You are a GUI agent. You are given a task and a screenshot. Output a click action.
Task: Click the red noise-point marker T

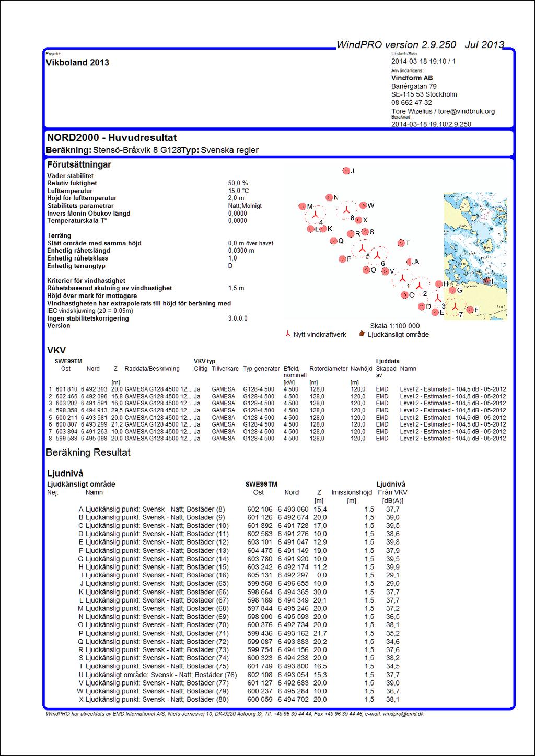(401, 243)
